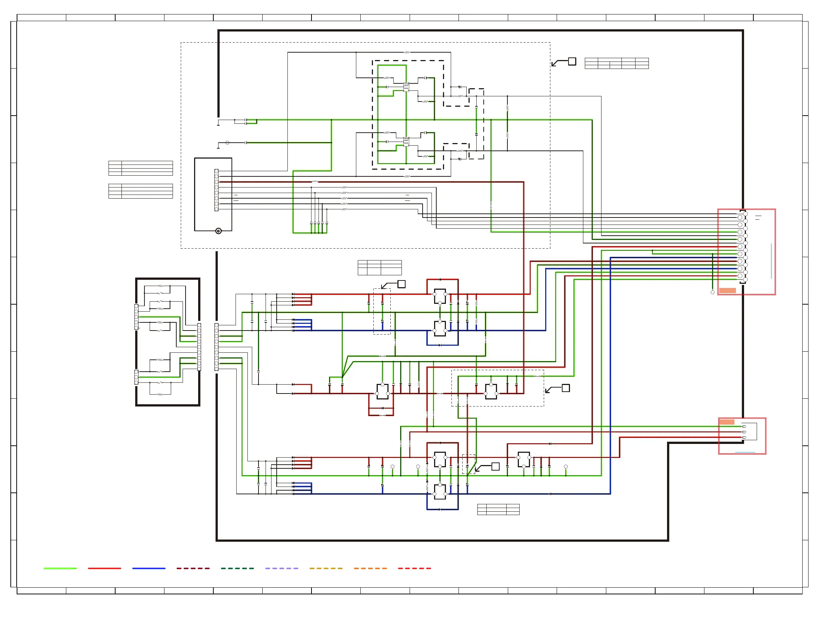840x624 pixels.
Task: Click the upper-left connector on the left sub-board
Action: (136, 317)
